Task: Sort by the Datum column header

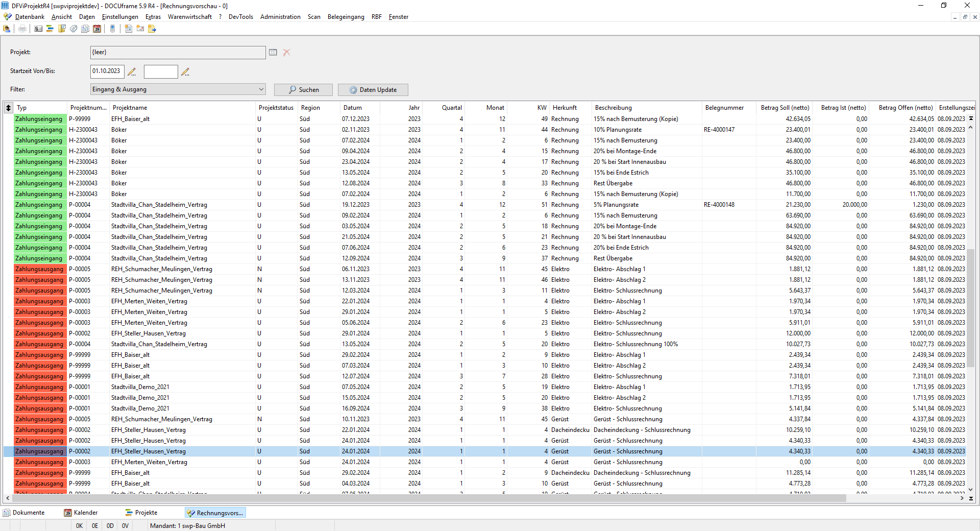Action: (x=360, y=108)
